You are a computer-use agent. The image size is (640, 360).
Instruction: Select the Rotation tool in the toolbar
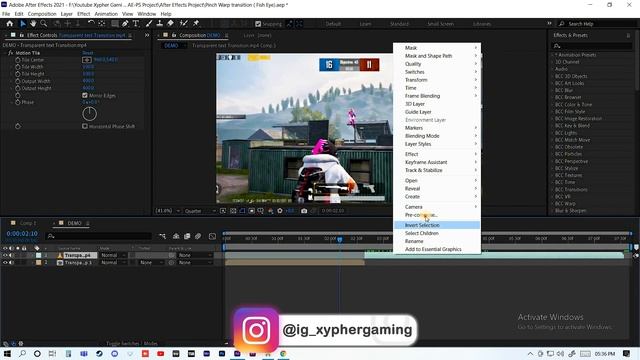(91, 24)
